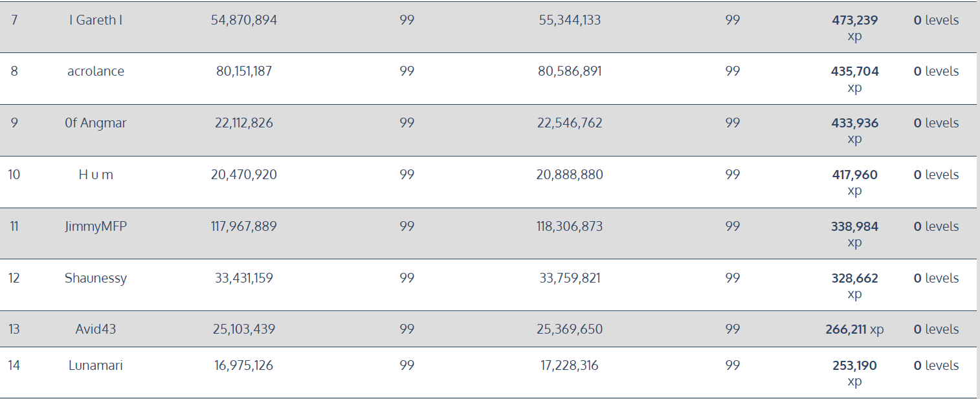Click Lunamari player name
The width and height of the screenshot is (980, 399).
pyautogui.click(x=96, y=365)
